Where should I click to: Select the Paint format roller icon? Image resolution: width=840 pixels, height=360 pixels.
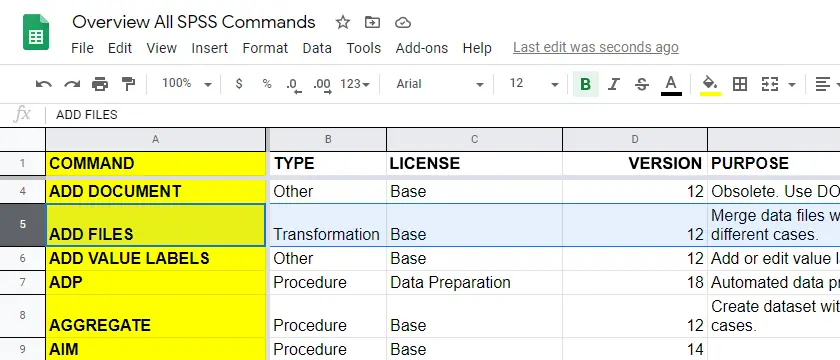point(128,84)
